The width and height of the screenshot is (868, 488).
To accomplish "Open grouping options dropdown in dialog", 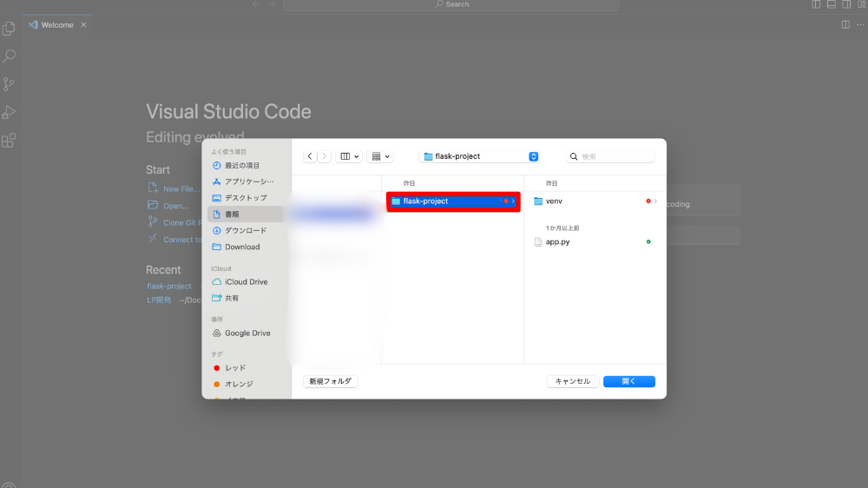I will coord(380,157).
